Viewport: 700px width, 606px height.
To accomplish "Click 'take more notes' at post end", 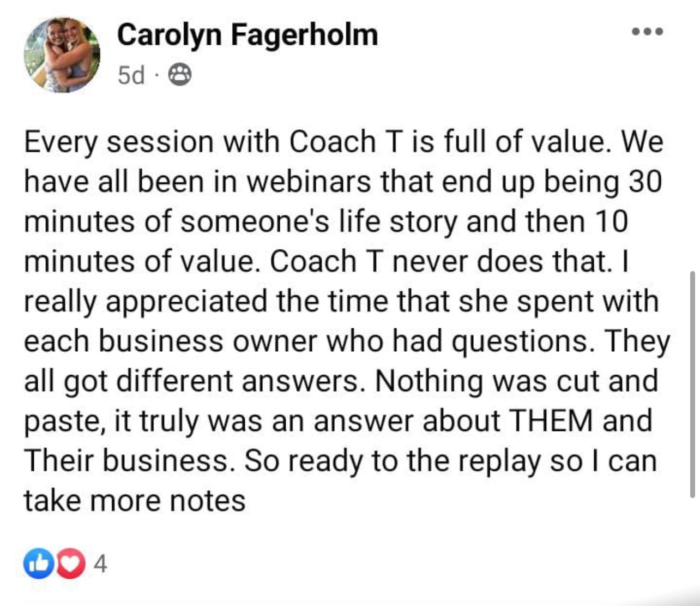I will click(134, 501).
